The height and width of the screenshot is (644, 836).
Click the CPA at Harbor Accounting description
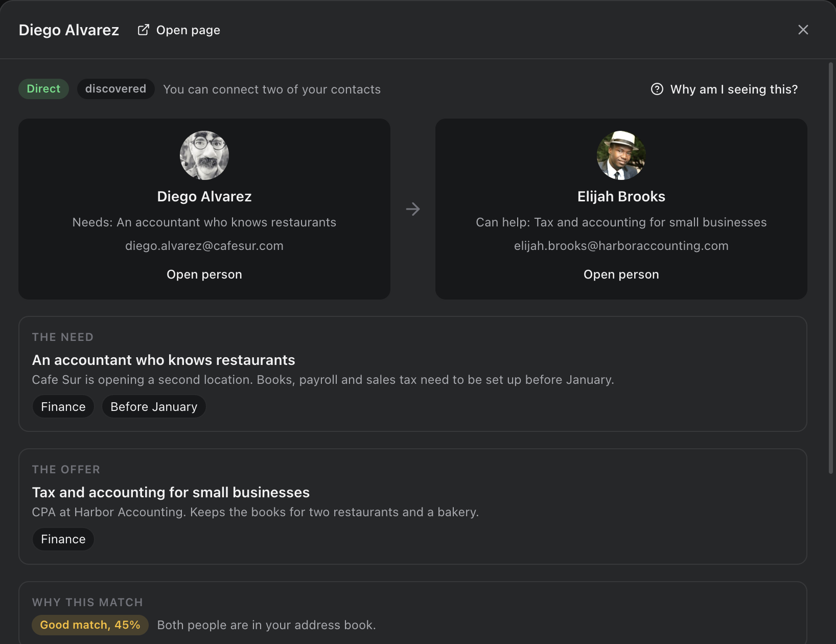(x=256, y=512)
